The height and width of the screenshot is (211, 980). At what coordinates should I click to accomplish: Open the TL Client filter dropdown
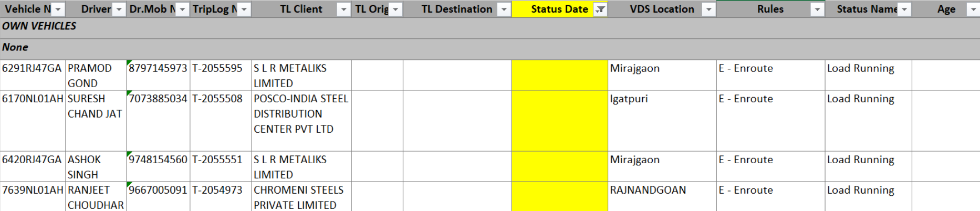point(343,9)
